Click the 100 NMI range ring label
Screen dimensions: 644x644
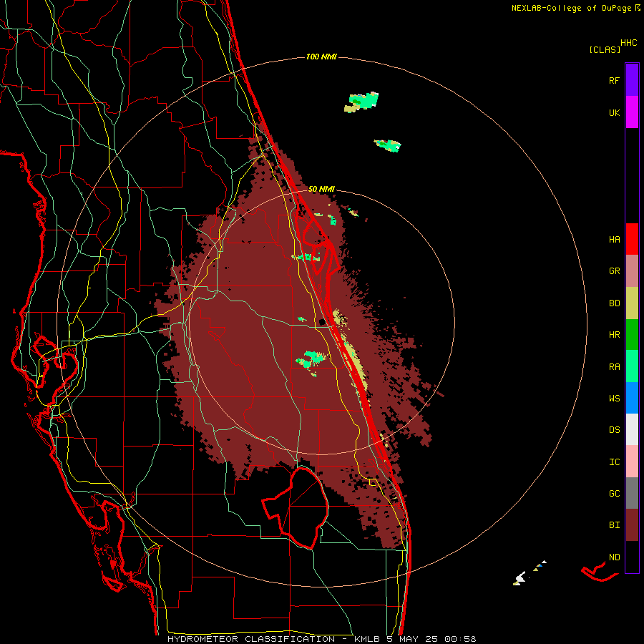pyautogui.click(x=321, y=57)
